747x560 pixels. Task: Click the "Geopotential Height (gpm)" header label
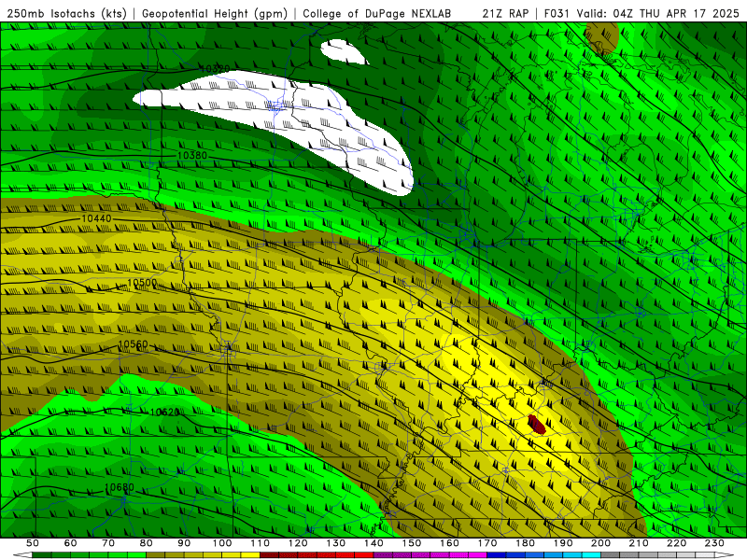click(x=215, y=13)
